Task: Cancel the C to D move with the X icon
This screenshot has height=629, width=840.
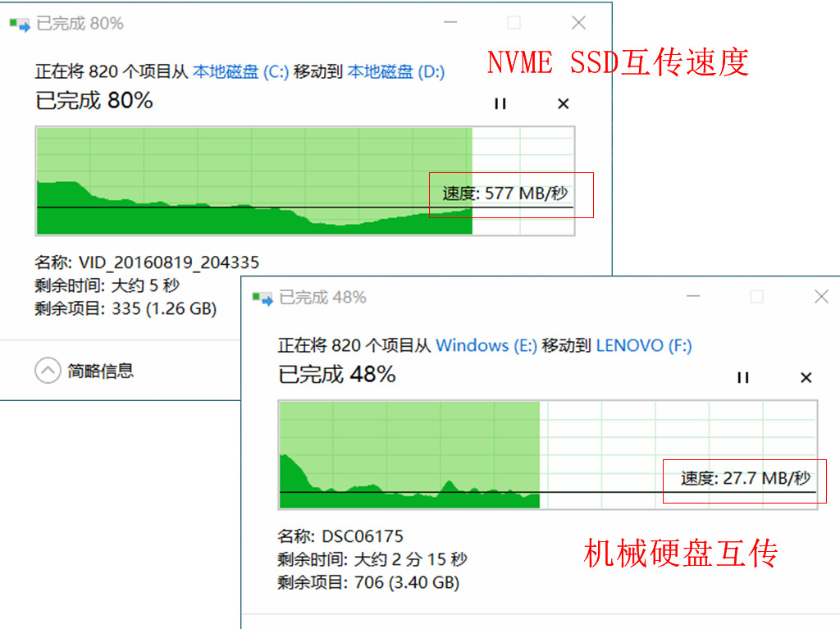Action: pos(563,103)
